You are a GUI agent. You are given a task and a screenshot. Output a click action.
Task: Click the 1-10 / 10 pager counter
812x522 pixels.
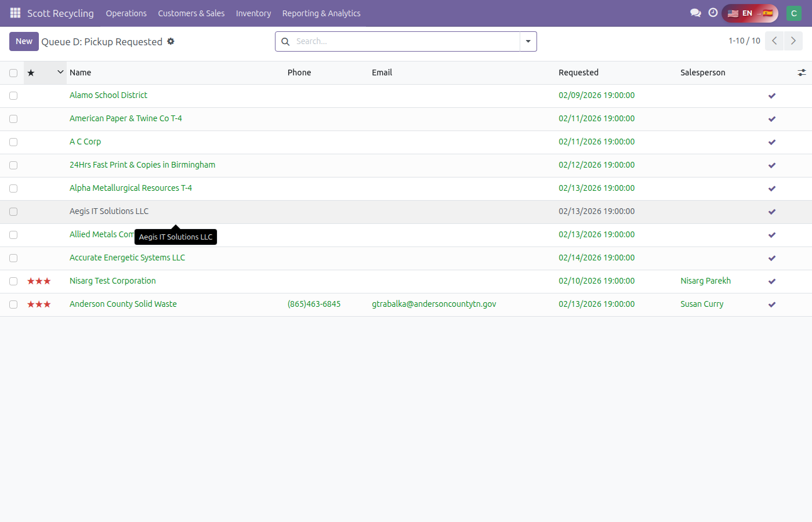point(744,41)
